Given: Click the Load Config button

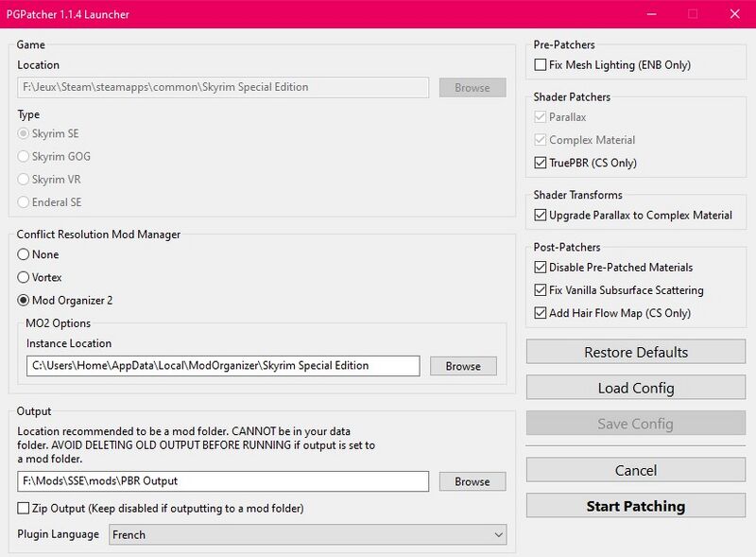Looking at the screenshot, I should pyautogui.click(x=635, y=388).
